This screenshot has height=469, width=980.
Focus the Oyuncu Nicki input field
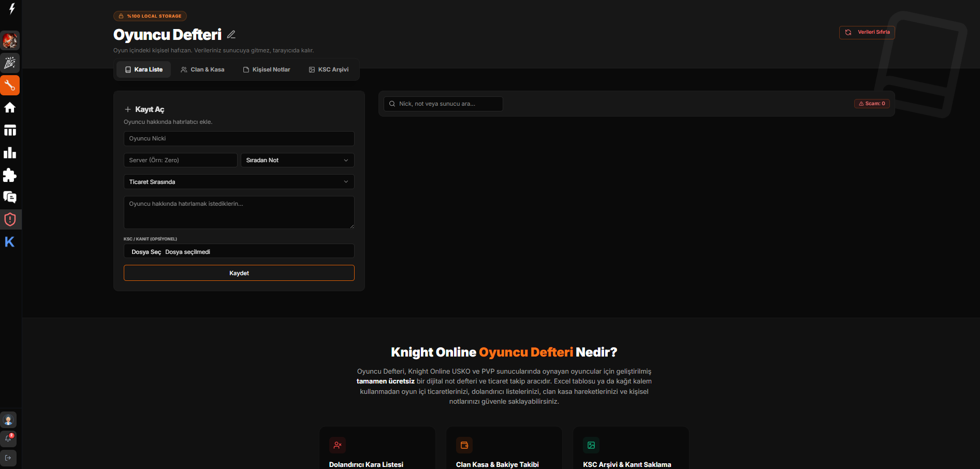pyautogui.click(x=239, y=138)
